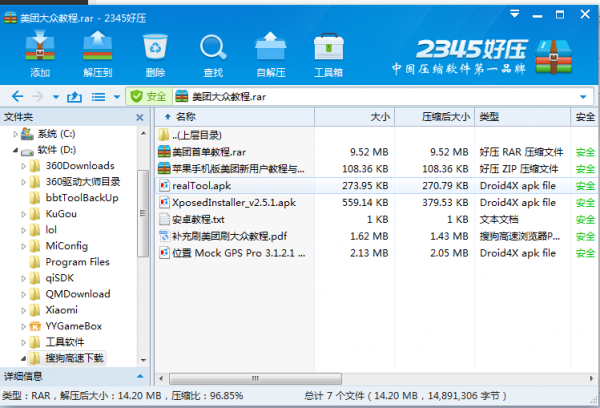This screenshot has height=408, width=600.
Task: Open the ..(上层目录) parent folder row
Action: click(x=377, y=135)
